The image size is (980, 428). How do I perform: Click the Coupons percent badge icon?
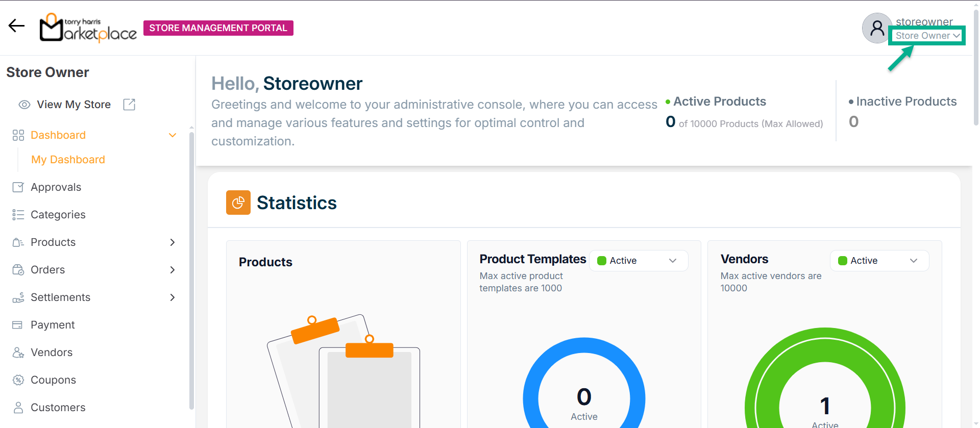pyautogui.click(x=18, y=380)
